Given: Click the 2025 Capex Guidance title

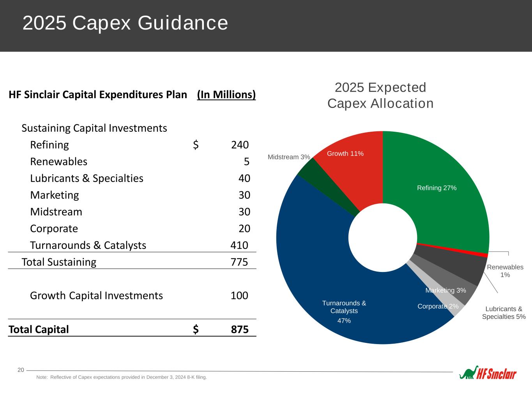Looking at the screenshot, I should click(x=125, y=23).
